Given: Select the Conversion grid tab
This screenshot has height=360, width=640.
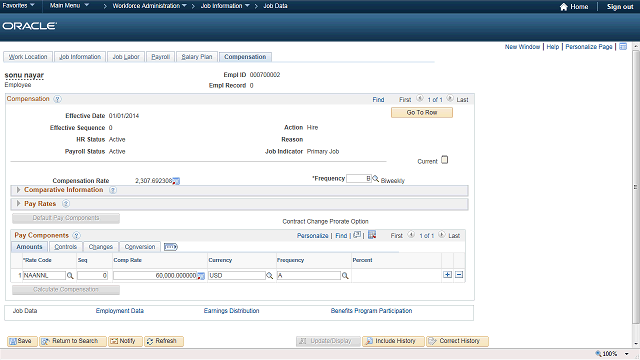Looking at the screenshot, I should 140,247.
